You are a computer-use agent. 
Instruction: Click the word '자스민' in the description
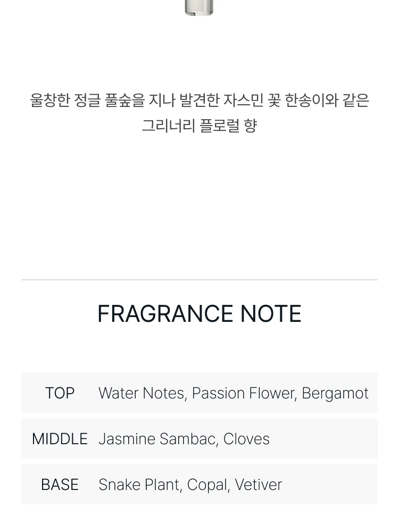pyautogui.click(x=243, y=101)
